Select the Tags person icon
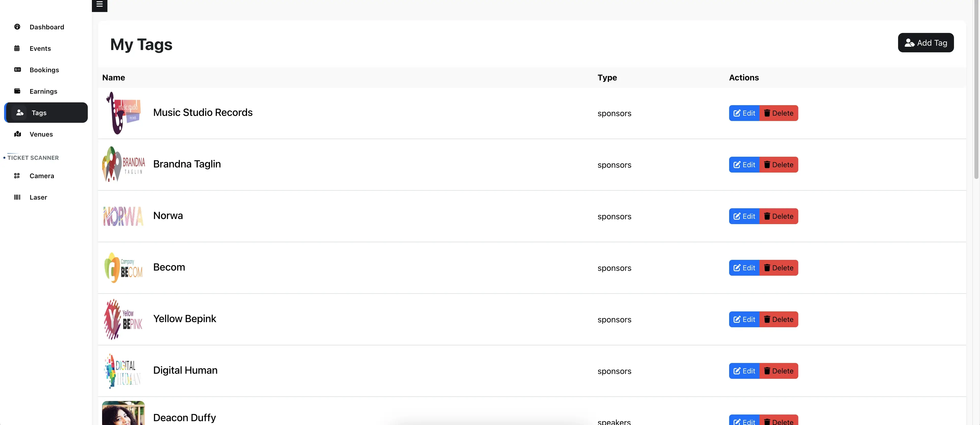980x425 pixels. (19, 113)
